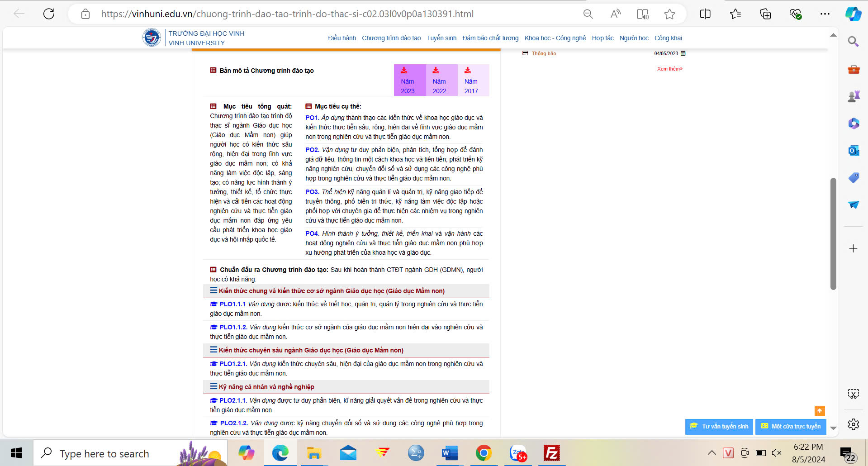Image resolution: width=868 pixels, height=466 pixels.
Task: Open Word from the taskbar
Action: tap(450, 453)
